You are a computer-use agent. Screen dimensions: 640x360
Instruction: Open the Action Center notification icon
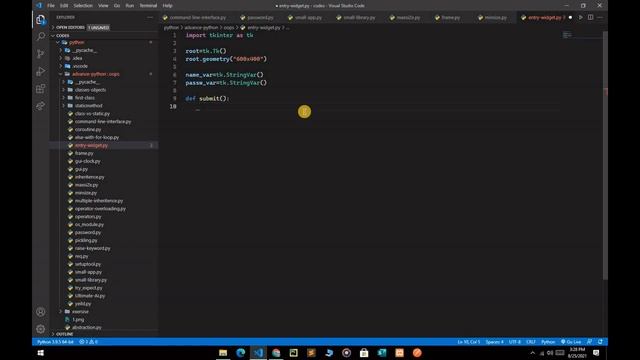[x=596, y=353]
